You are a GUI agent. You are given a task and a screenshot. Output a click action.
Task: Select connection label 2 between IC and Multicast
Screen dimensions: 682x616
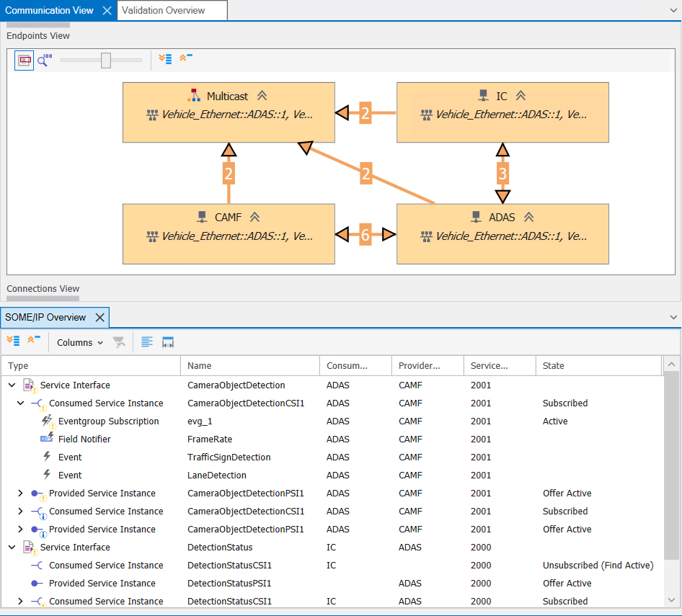(366, 113)
